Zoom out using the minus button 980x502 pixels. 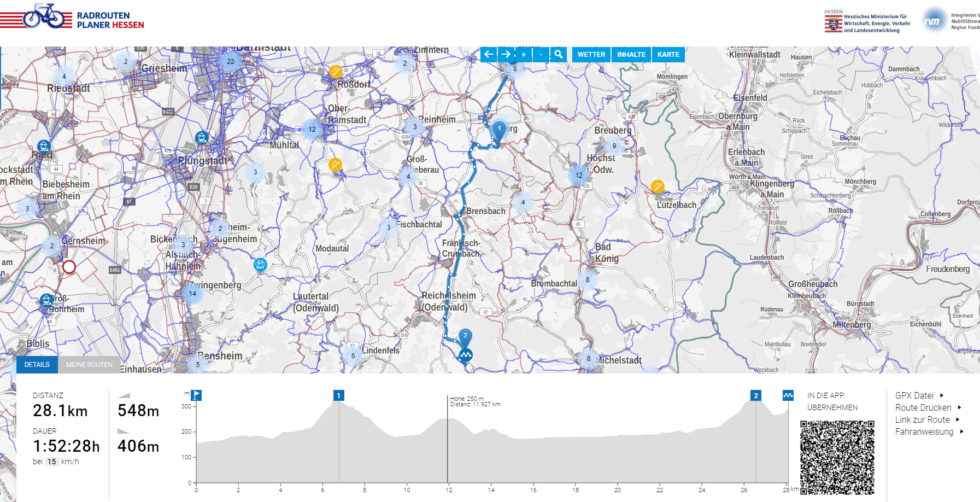541,54
